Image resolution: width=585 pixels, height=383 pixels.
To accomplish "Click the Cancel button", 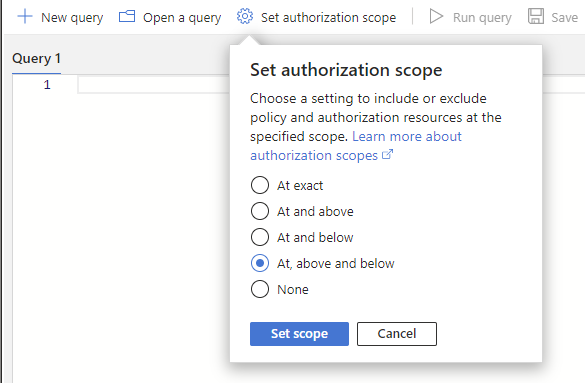I will 397,334.
